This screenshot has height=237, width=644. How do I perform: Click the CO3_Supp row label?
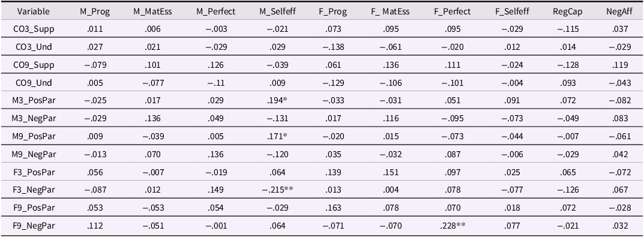point(34,29)
